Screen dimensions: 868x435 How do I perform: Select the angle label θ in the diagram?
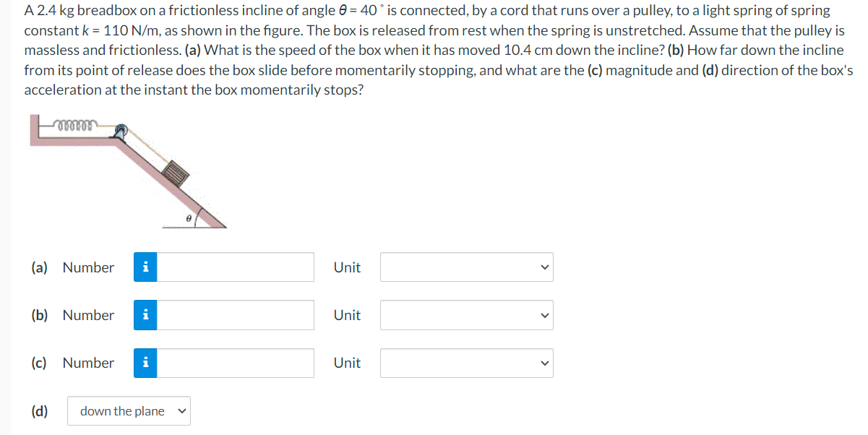[187, 217]
